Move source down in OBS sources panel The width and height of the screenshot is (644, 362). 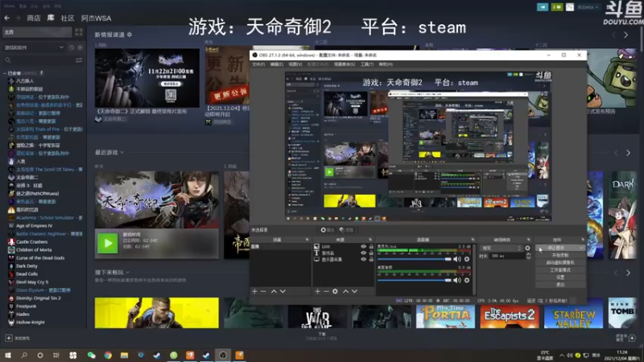pos(354,291)
